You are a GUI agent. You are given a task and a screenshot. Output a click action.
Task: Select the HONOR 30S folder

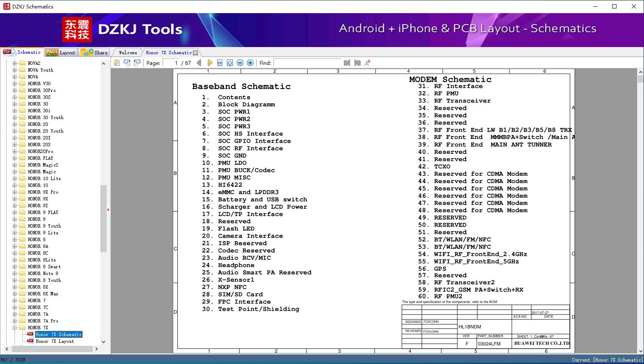[39, 97]
